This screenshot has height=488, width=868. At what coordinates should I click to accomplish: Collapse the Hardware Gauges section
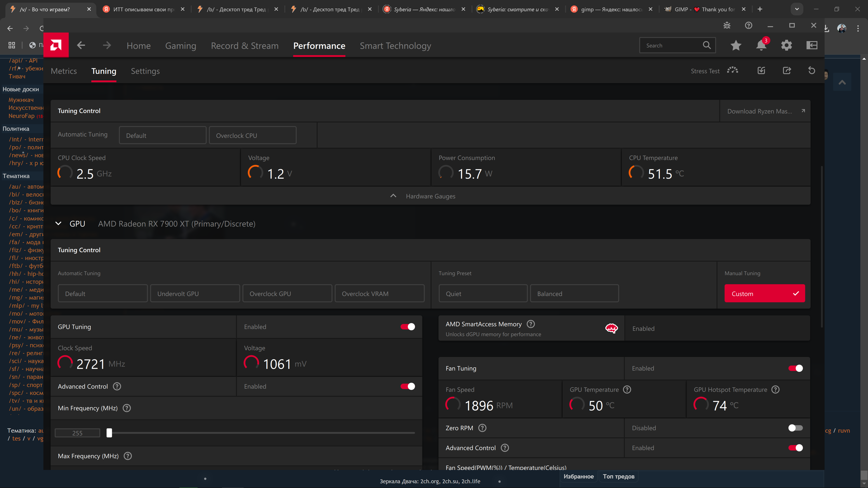393,196
